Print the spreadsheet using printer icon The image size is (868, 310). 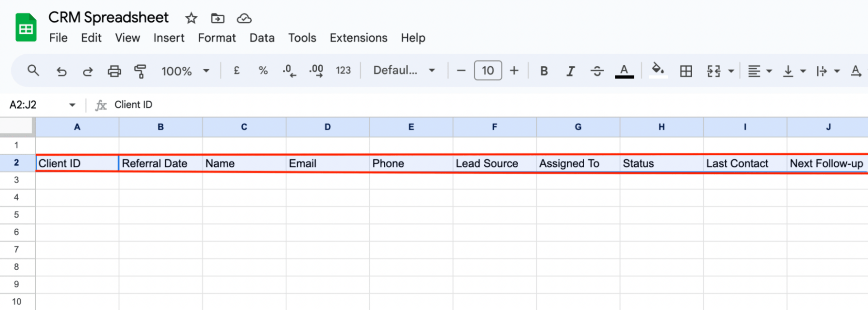pos(114,71)
